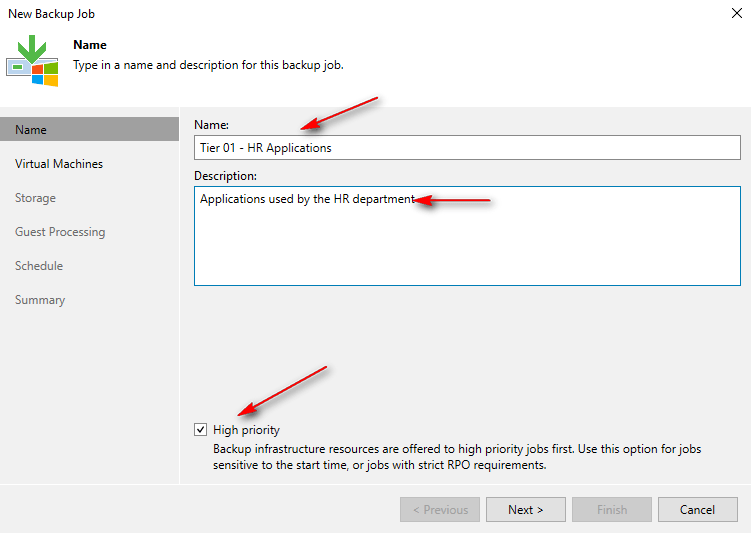
Task: Close the New Backup Job dialog
Action: coord(736,14)
